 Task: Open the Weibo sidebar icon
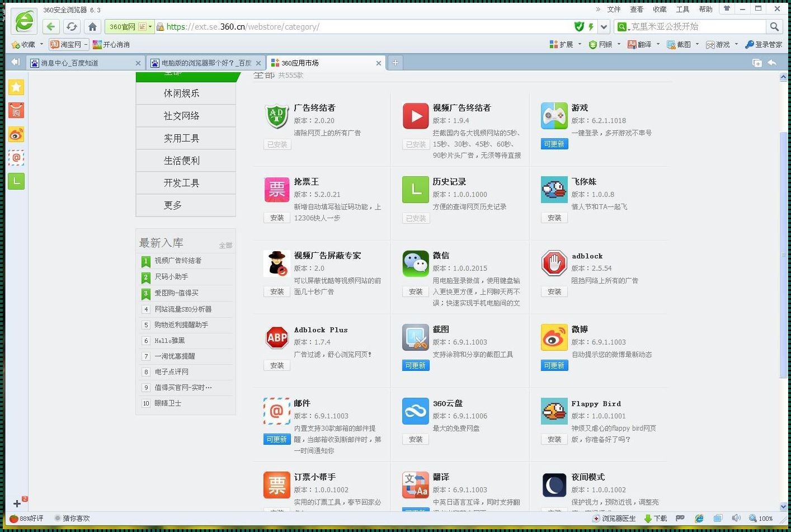tap(16, 134)
